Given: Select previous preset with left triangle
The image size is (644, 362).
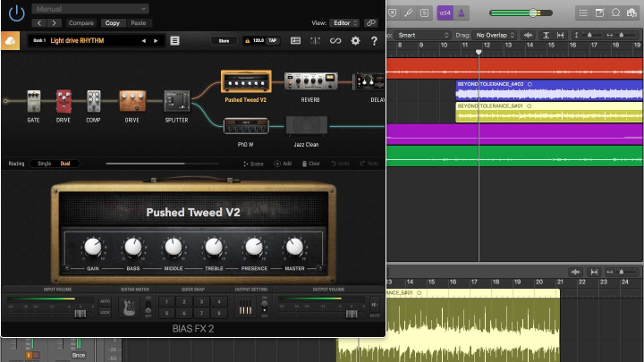Looking at the screenshot, I should click(143, 40).
